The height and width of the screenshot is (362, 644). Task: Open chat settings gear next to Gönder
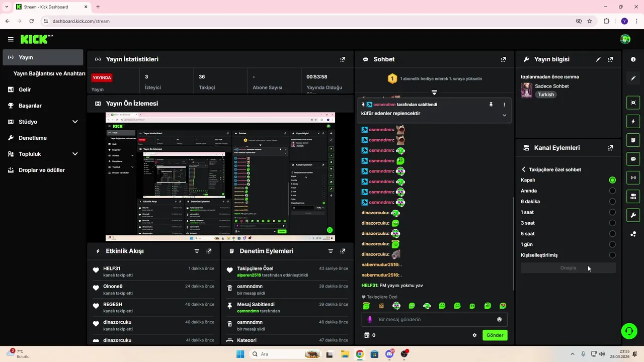pos(474,335)
